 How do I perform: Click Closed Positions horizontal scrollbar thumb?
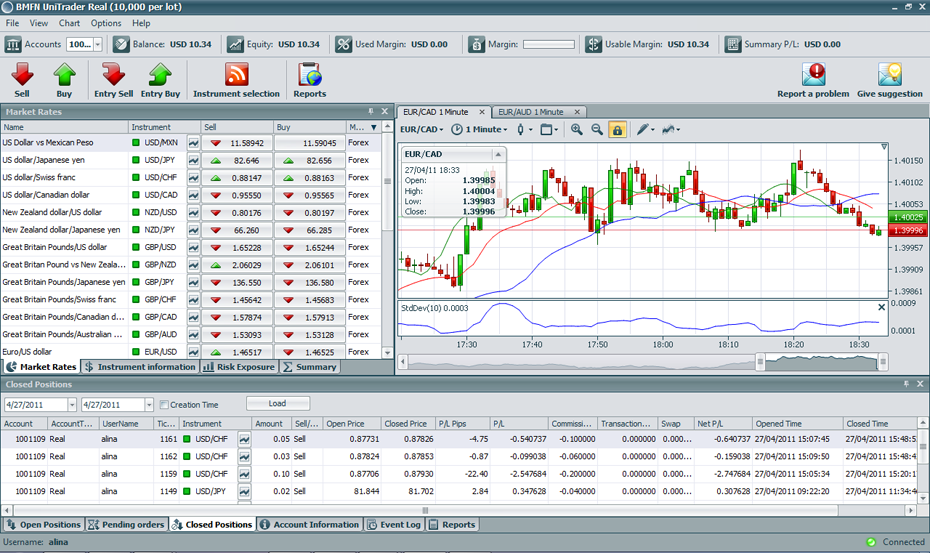click(x=426, y=510)
